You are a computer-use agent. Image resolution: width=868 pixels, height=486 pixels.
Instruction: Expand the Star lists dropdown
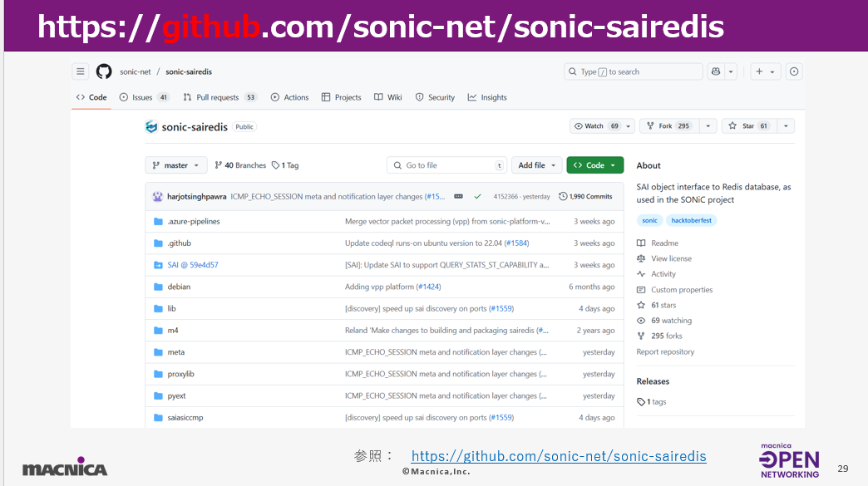[x=786, y=126]
